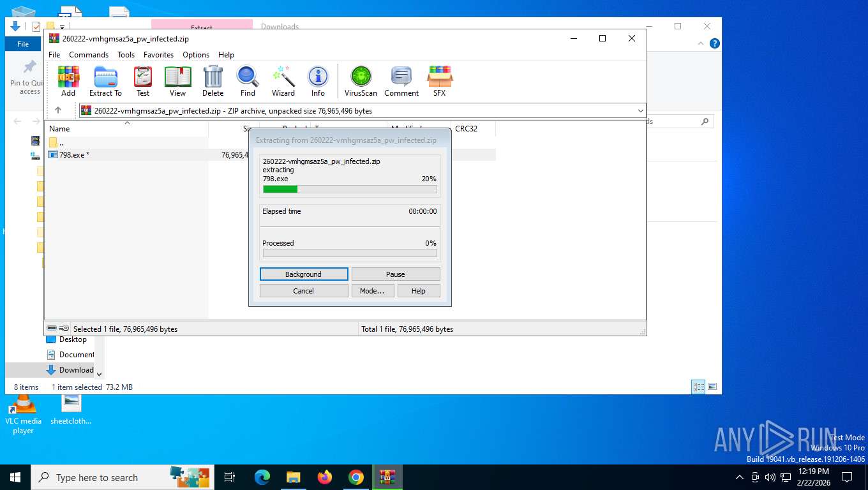The height and width of the screenshot is (490, 868).
Task: Show hidden system tray icons chevron
Action: tap(740, 477)
